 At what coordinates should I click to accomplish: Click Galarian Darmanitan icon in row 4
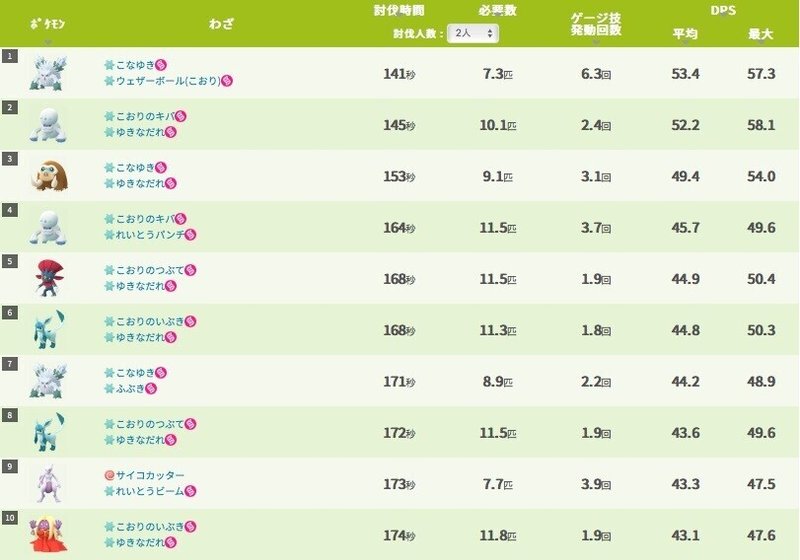click(x=48, y=227)
